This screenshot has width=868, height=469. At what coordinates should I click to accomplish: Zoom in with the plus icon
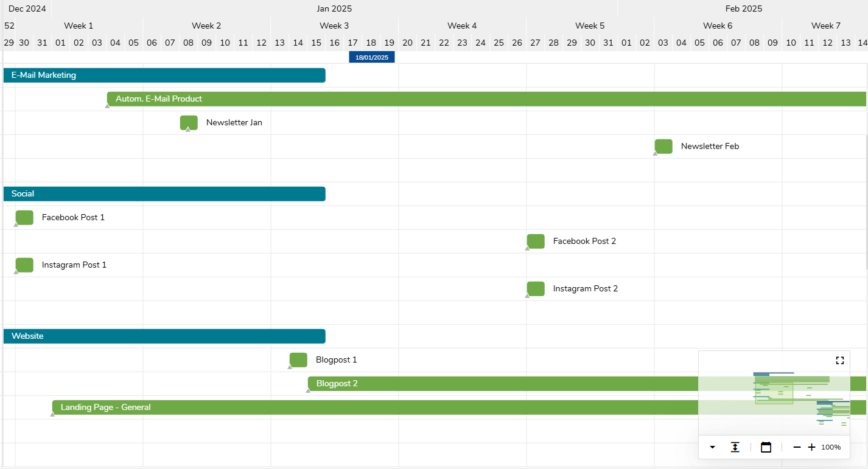(811, 447)
